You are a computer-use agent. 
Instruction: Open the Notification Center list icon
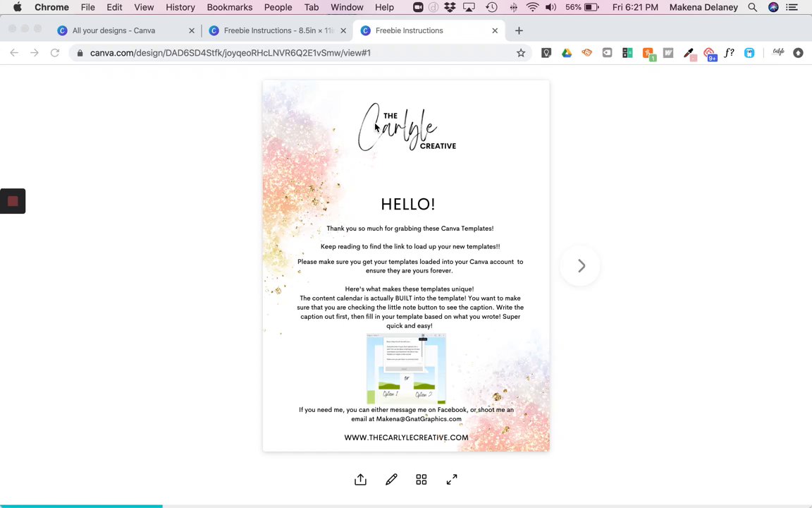click(x=792, y=7)
